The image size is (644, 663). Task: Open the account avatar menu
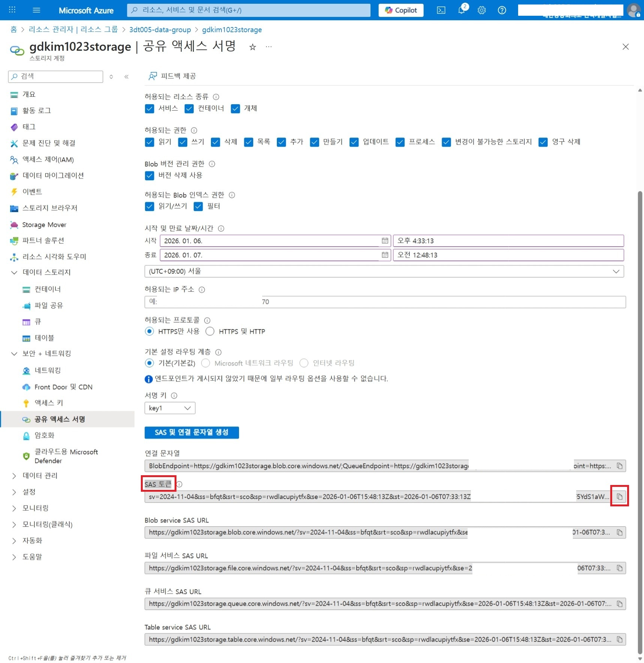tap(634, 10)
